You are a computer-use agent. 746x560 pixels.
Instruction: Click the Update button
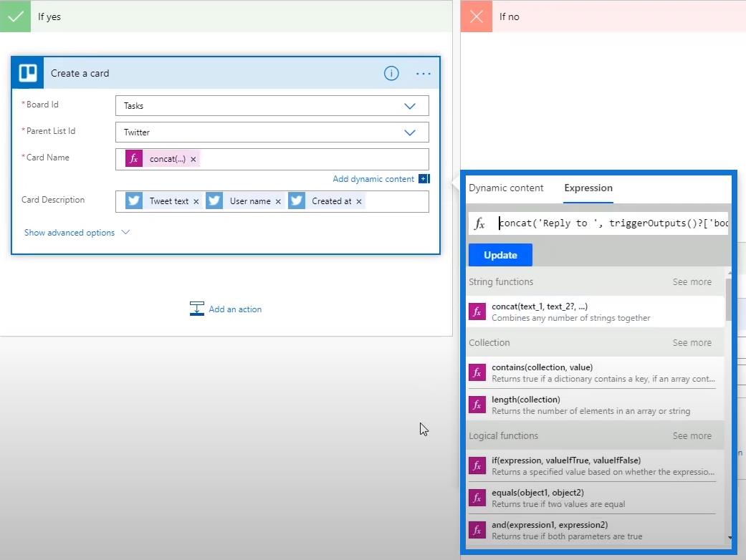500,255
